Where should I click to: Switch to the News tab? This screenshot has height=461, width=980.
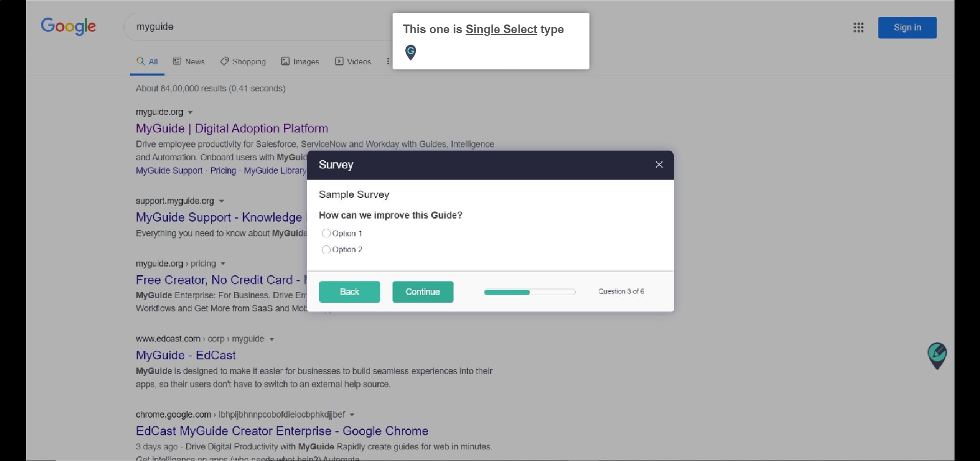[189, 62]
